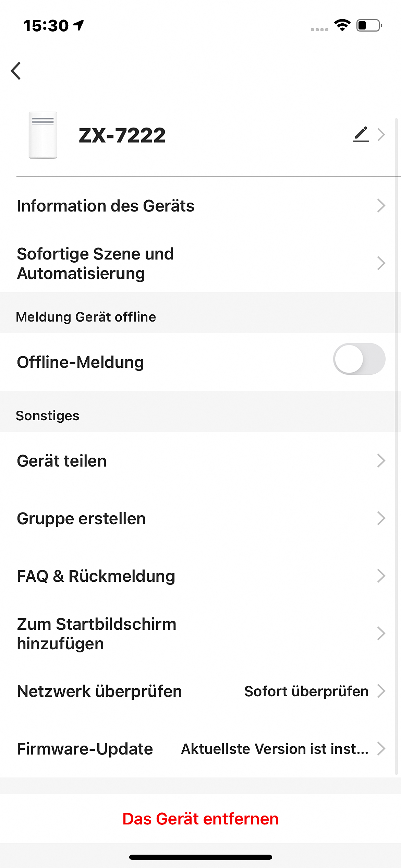Tap Das Gerät entfernen button
This screenshot has width=401, height=868.
coord(200,819)
